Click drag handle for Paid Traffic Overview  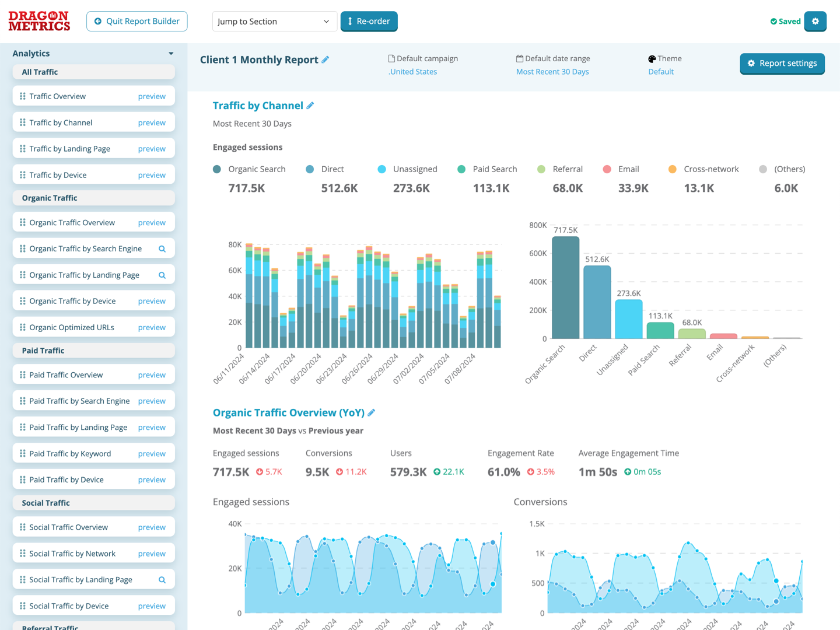click(23, 374)
